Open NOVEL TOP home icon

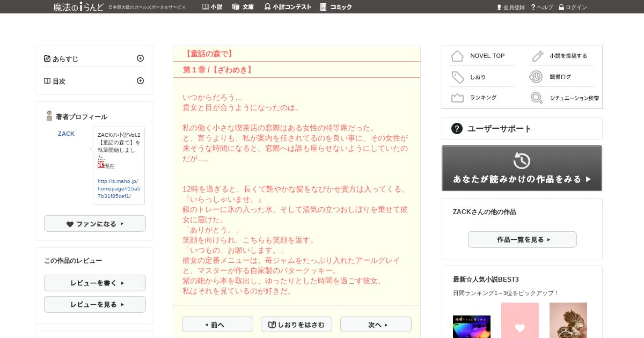(x=457, y=56)
